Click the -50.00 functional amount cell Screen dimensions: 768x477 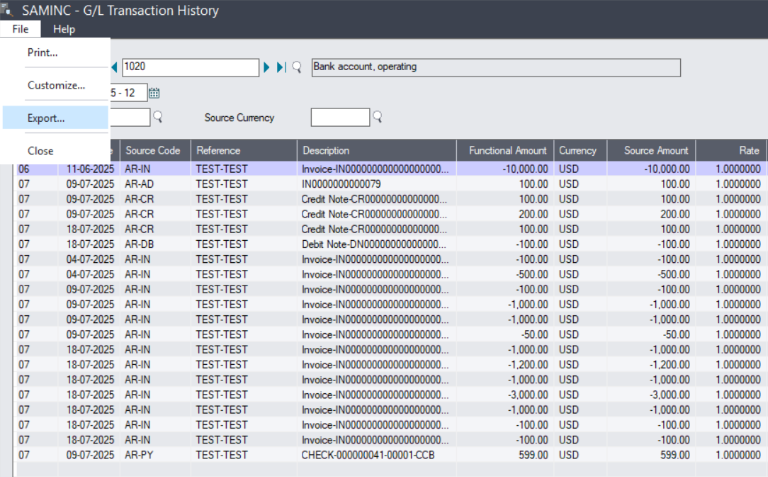[x=505, y=334]
